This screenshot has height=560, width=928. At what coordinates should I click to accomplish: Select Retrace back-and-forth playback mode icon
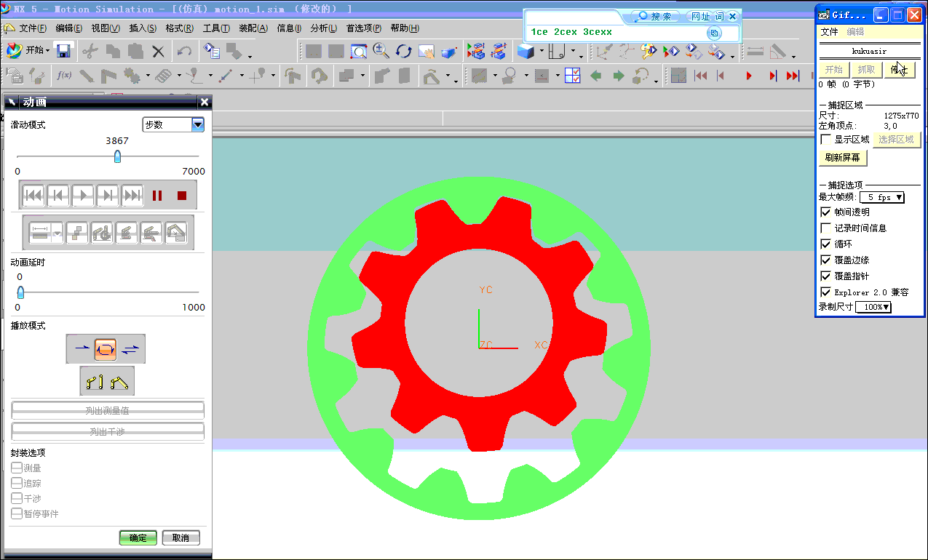tap(130, 349)
